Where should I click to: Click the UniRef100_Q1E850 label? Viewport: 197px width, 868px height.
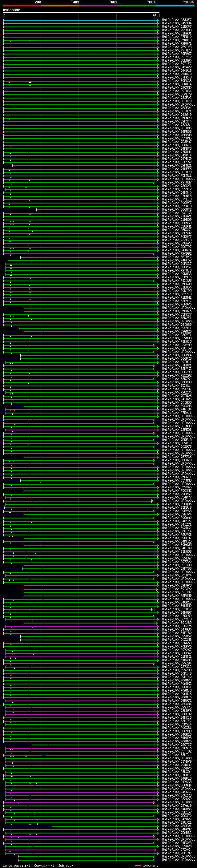[177, 287]
